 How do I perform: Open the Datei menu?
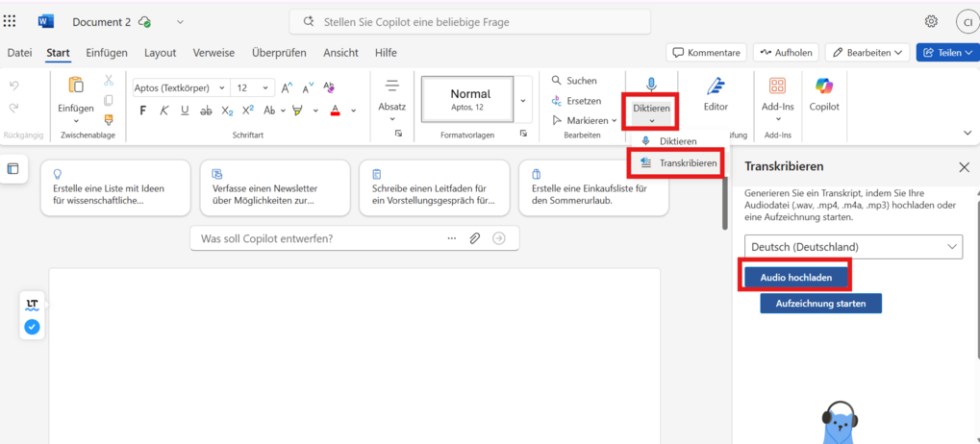pyautogui.click(x=19, y=53)
